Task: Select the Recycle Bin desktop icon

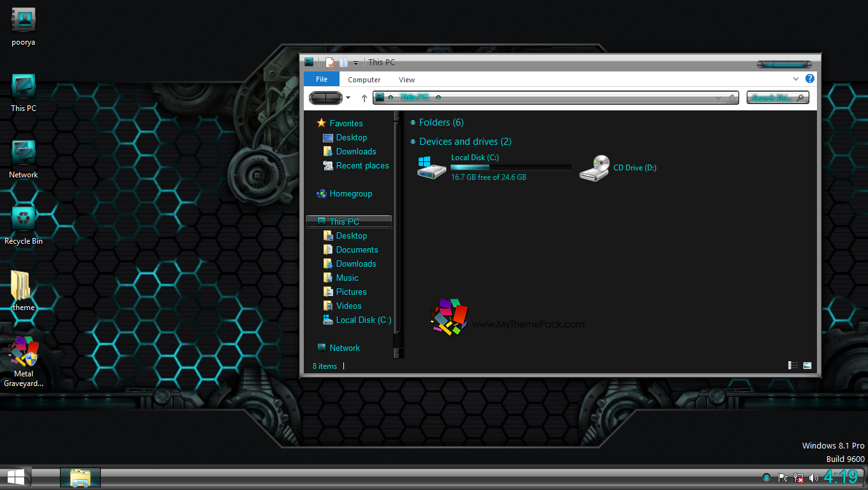Action: 24,218
